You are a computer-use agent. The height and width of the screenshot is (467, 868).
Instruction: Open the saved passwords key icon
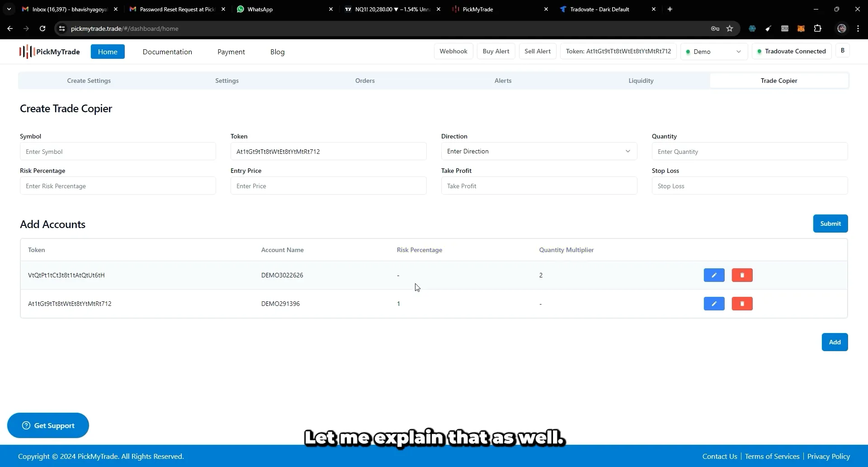click(x=715, y=29)
